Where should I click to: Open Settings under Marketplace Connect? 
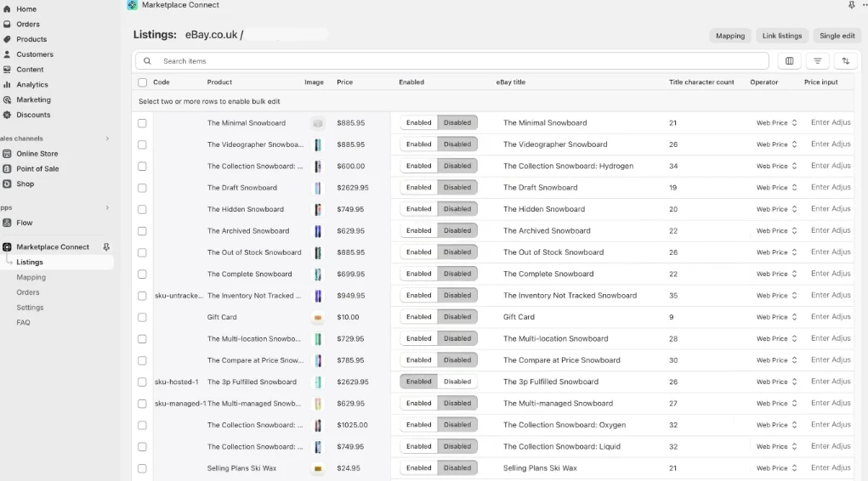pyautogui.click(x=30, y=307)
